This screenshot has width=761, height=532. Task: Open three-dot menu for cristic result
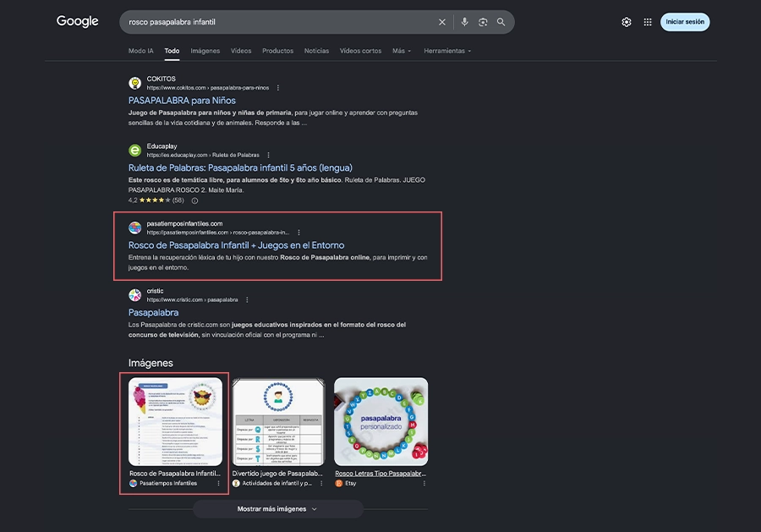247,300
